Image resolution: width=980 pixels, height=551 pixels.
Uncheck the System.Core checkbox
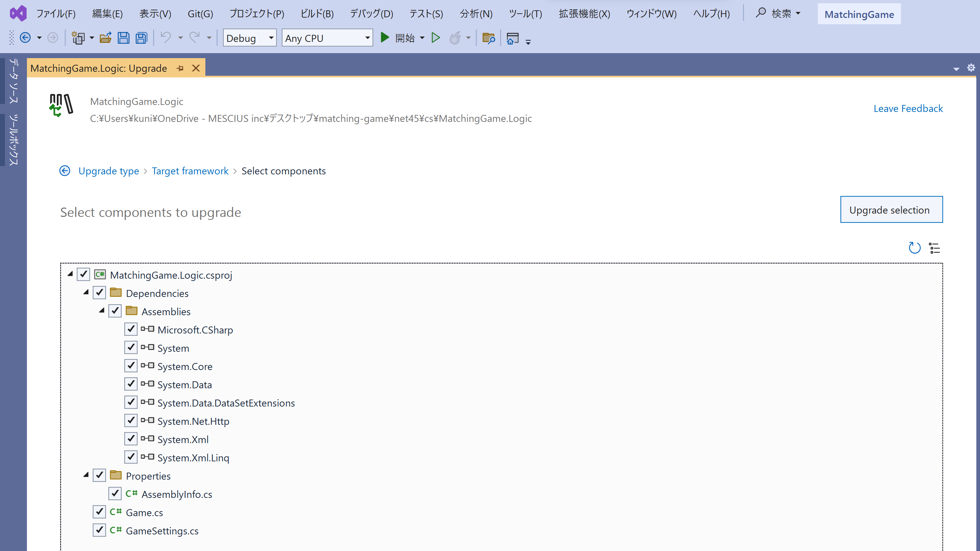click(131, 365)
